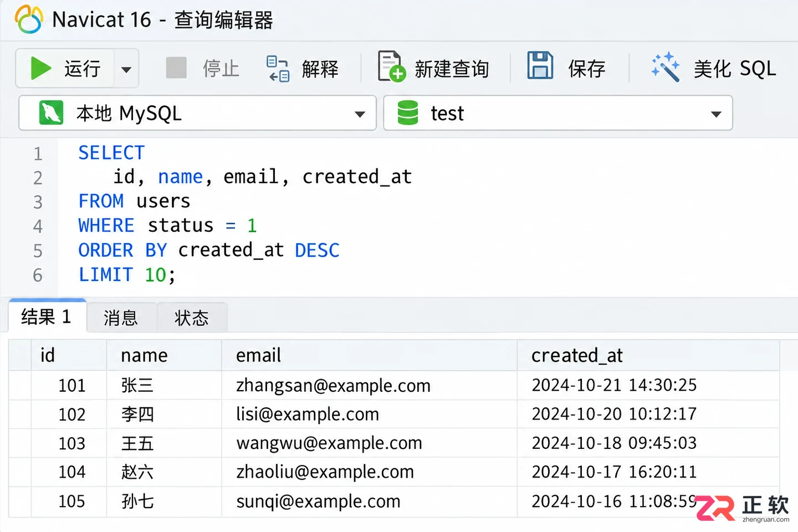Click the grey Stop square icon

(x=176, y=68)
